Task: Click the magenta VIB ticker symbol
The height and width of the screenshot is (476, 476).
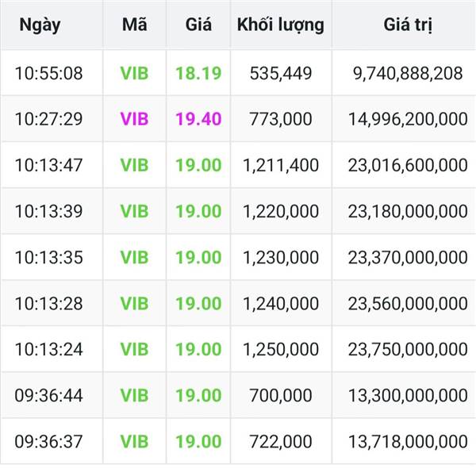Action: point(134,120)
